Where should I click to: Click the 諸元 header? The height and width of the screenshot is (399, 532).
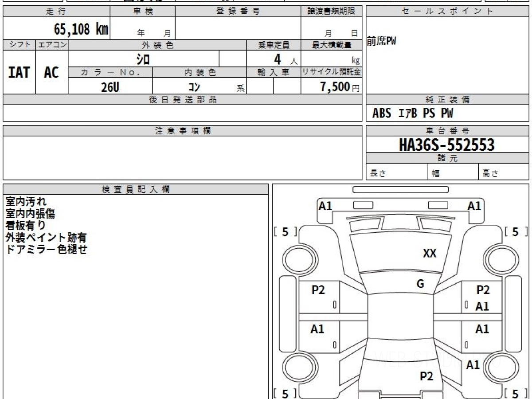tap(448, 158)
